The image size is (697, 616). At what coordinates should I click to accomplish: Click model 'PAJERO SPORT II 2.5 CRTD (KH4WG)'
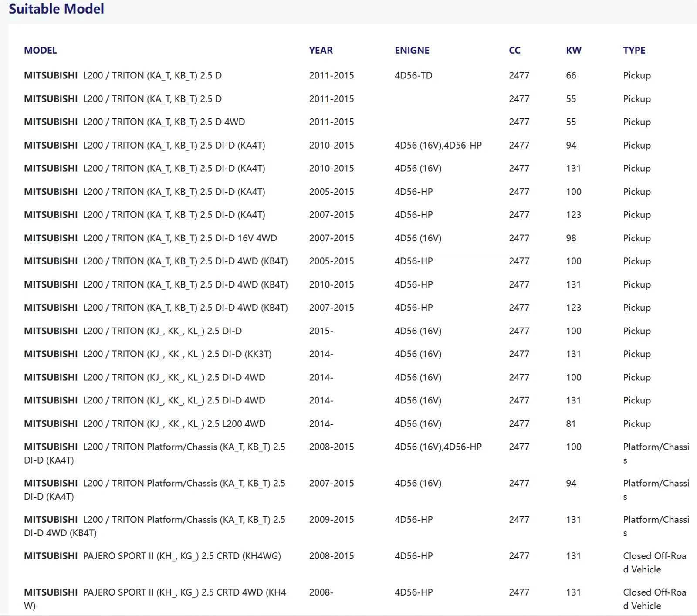152,556
